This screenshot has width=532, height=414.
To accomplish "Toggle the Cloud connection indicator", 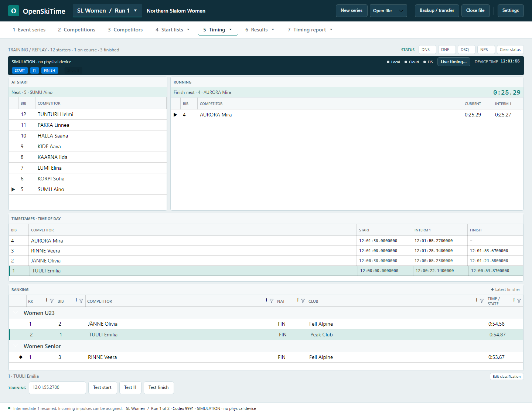I will 412,62.
